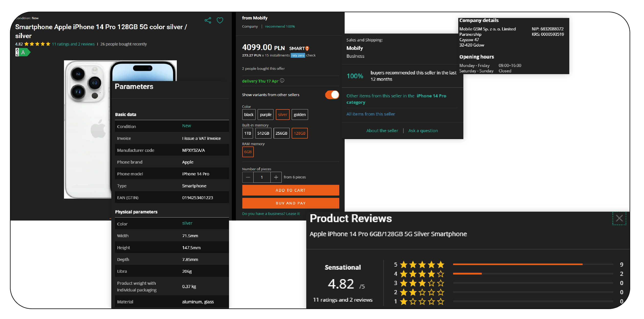644x319 pixels.
Task: Add product to favorites with heart icon
Action: click(220, 20)
